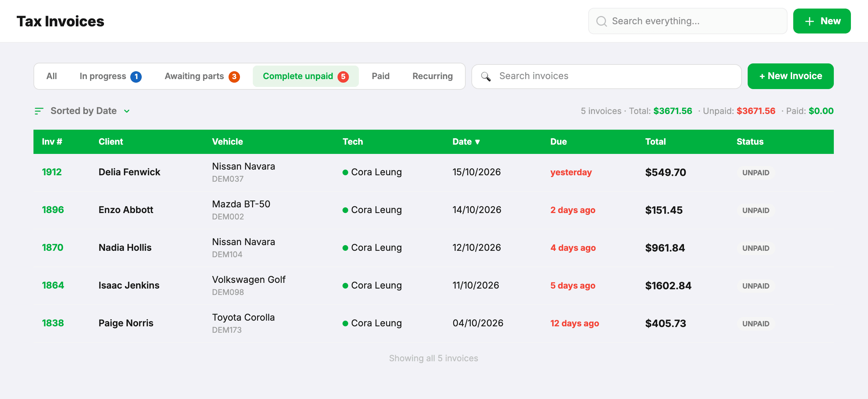Sort by the Total column header
This screenshot has height=399, width=868.
tap(655, 142)
